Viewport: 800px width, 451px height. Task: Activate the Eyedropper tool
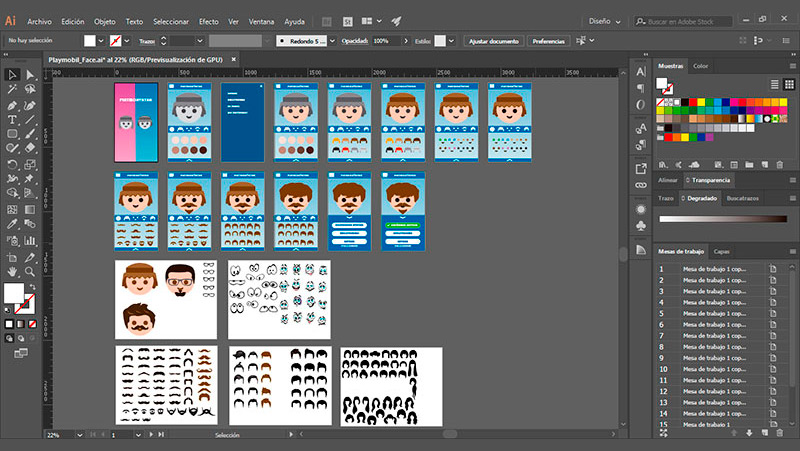(x=12, y=224)
